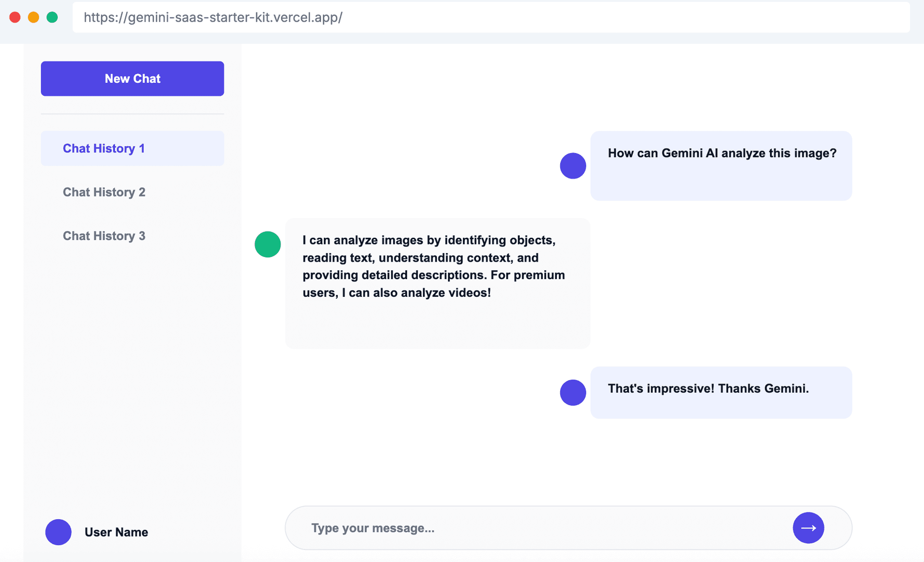Click the send arrow button
The width and height of the screenshot is (924, 562).
pos(808,528)
